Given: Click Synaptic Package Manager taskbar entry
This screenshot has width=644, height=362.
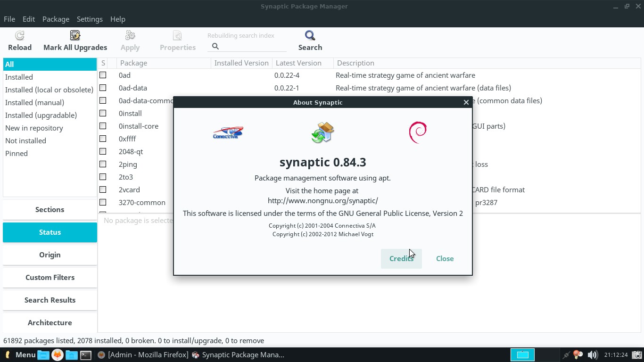Looking at the screenshot, I should click(238, 355).
